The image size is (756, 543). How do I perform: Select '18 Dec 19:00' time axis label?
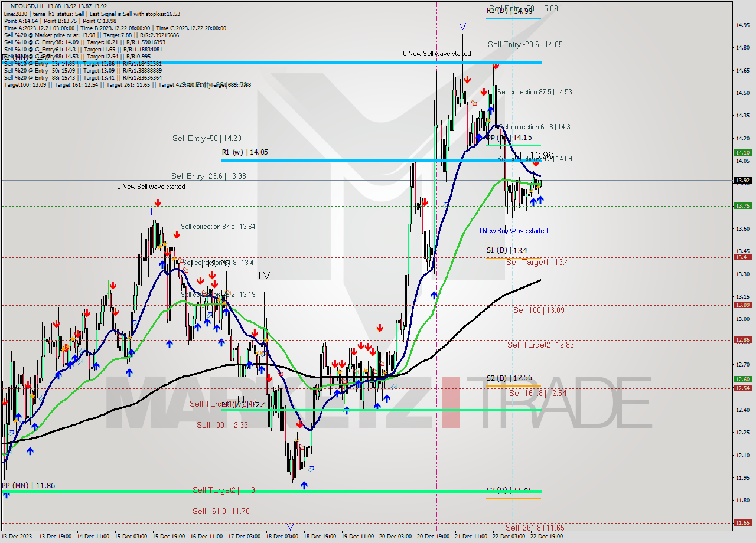point(320,537)
